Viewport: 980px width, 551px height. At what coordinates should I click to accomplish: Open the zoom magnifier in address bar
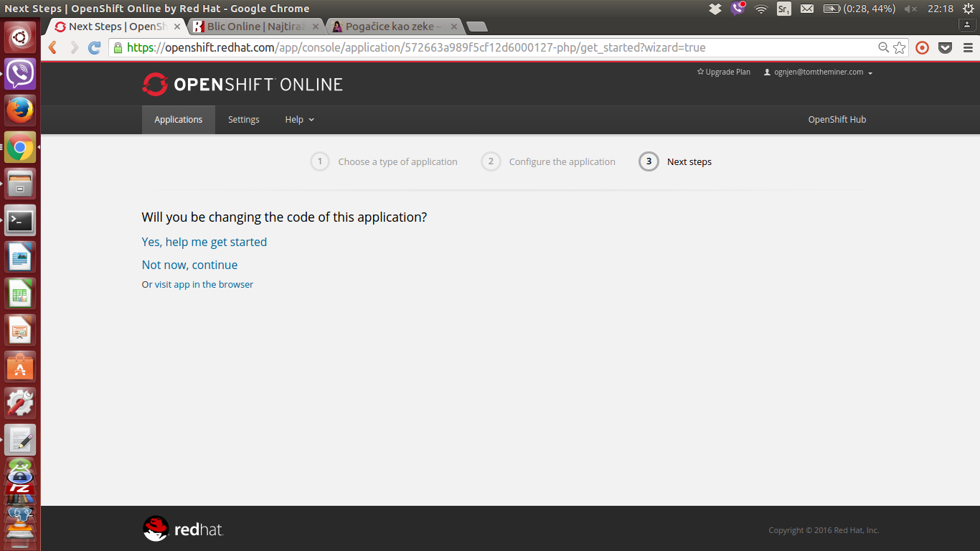pos(884,48)
